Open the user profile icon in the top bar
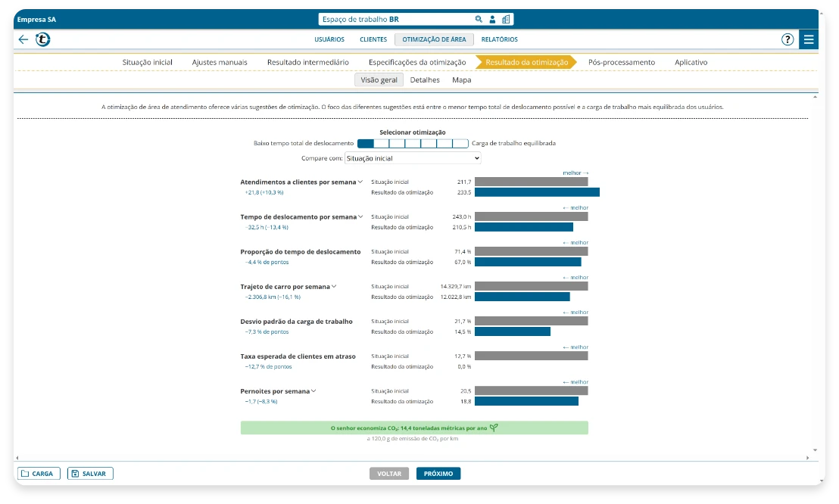 (x=492, y=19)
